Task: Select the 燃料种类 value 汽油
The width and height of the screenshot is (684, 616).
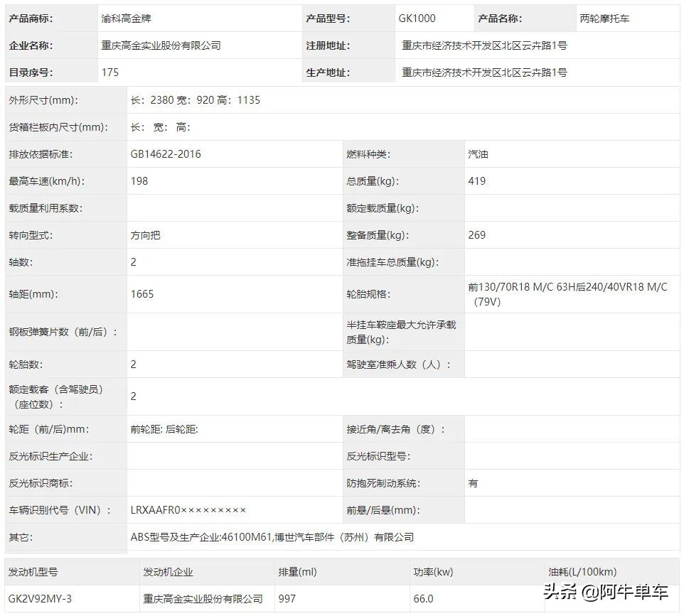Action: (476, 153)
